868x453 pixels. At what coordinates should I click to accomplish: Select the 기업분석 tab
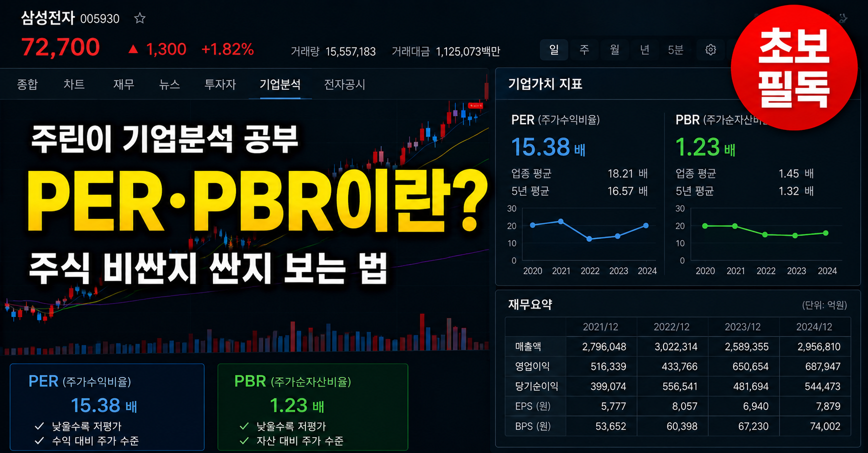click(280, 84)
